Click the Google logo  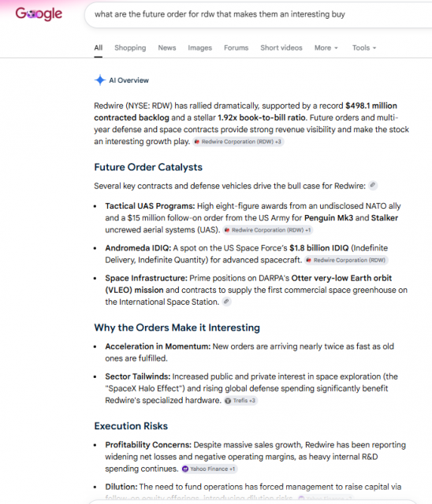pos(39,14)
